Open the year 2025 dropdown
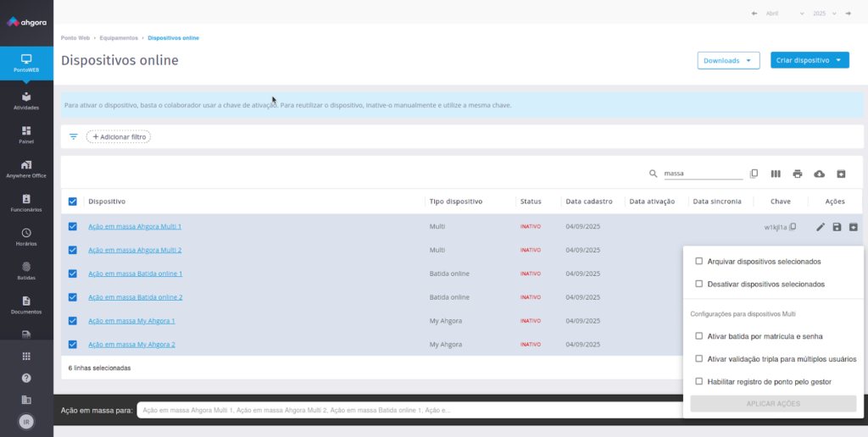868x437 pixels. (x=824, y=14)
